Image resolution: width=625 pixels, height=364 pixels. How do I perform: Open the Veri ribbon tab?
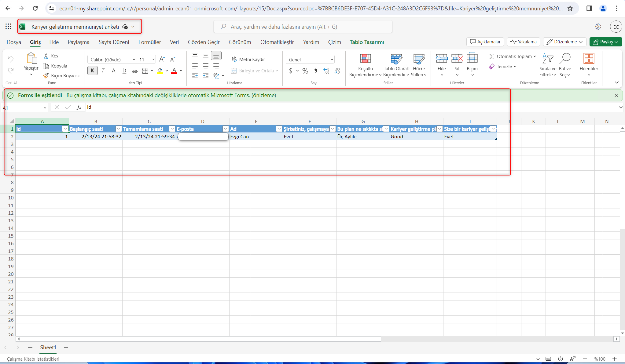click(174, 42)
